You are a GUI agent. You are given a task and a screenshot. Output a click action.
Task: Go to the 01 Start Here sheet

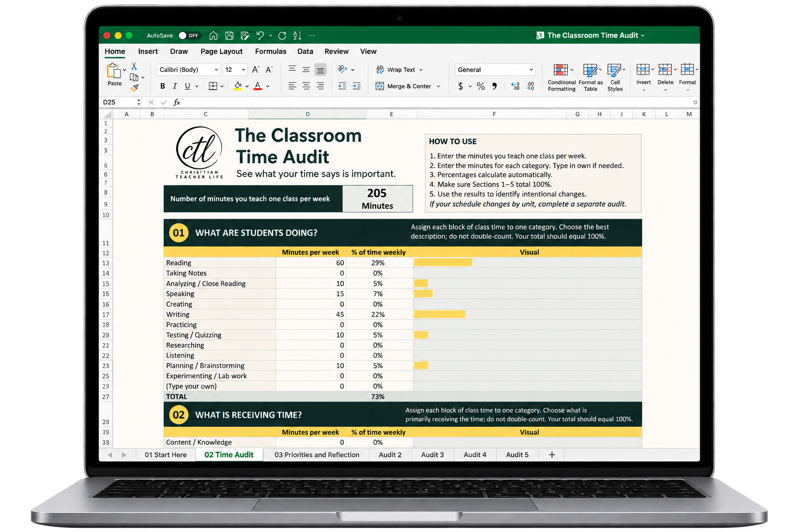coord(166,455)
